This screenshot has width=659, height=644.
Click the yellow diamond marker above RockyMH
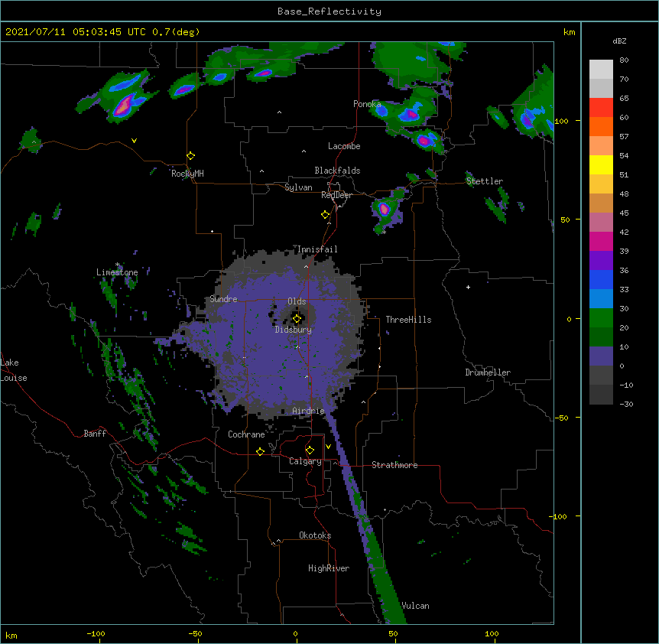190,156
